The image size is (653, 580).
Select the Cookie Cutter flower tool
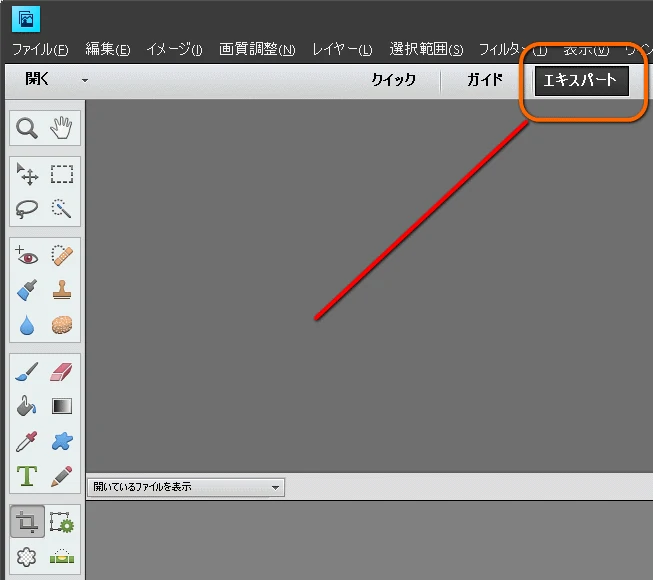(x=26, y=557)
